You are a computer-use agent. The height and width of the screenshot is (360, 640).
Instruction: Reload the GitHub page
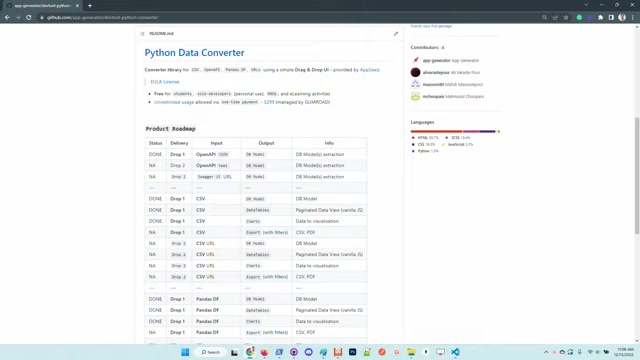[29, 18]
